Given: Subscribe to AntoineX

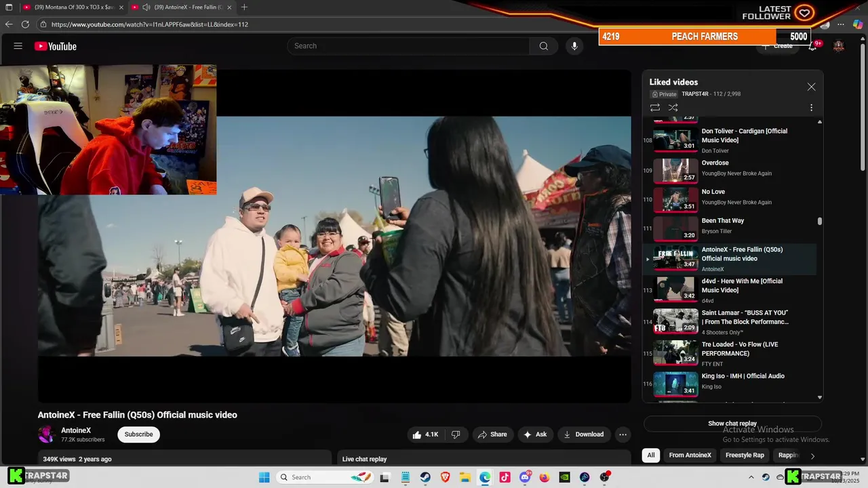Looking at the screenshot, I should [x=138, y=434].
